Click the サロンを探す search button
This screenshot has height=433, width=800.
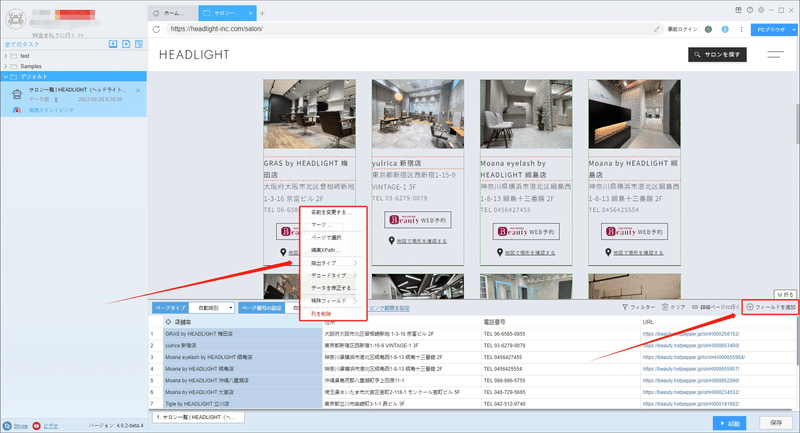coord(717,55)
